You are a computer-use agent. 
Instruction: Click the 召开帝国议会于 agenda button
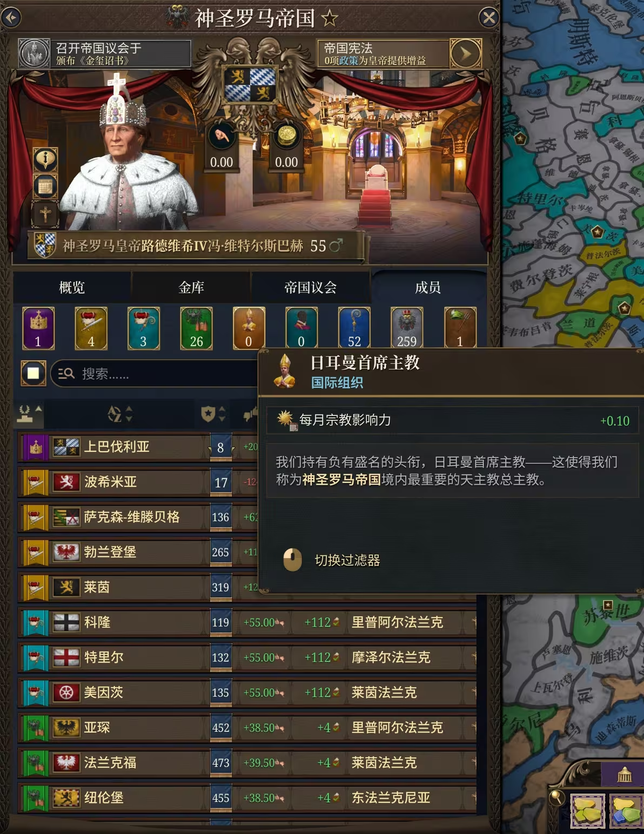click(x=104, y=53)
